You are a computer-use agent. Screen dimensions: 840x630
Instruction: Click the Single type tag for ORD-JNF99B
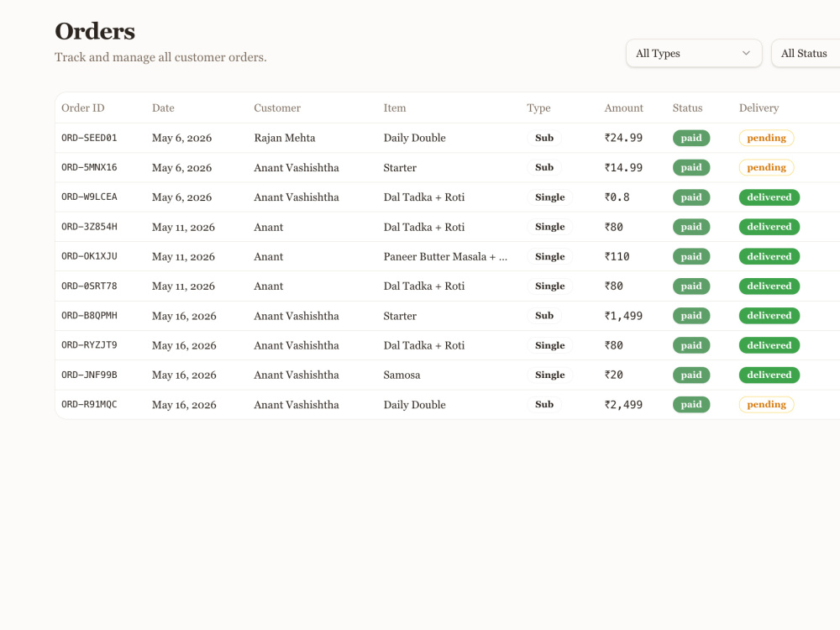549,375
